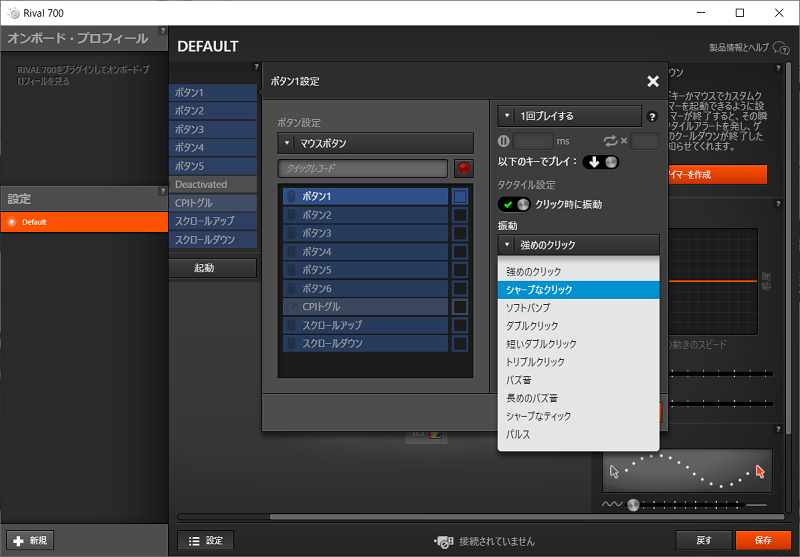Click the pause delay icon beside ms field

click(504, 141)
